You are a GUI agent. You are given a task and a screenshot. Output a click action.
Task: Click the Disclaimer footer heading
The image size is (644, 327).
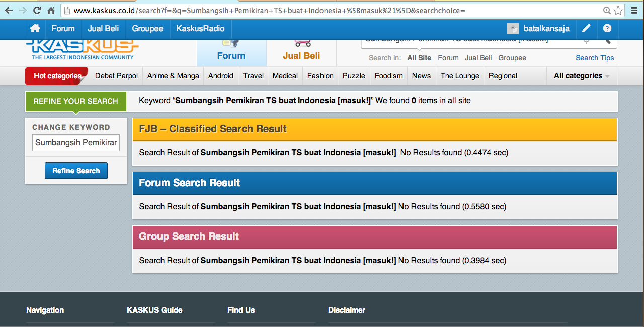point(347,310)
